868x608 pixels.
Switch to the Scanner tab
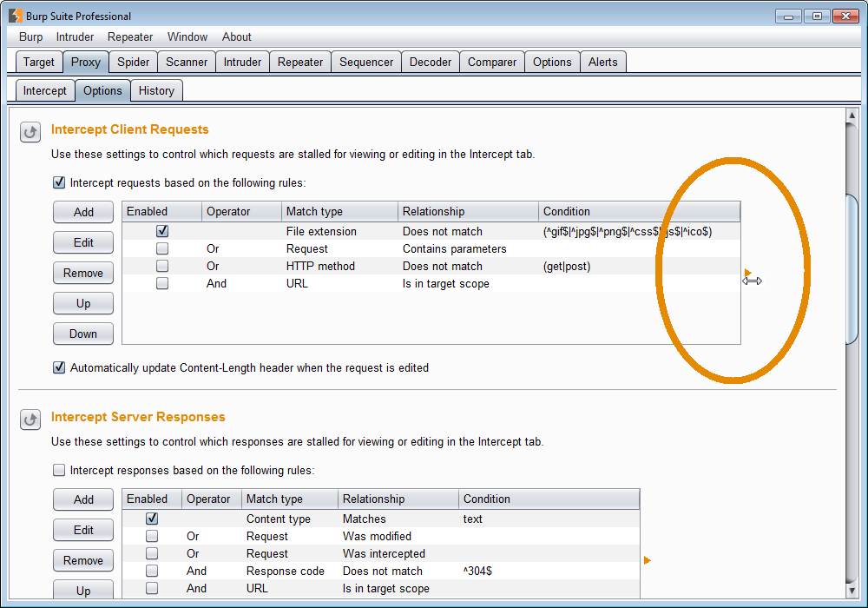187,62
